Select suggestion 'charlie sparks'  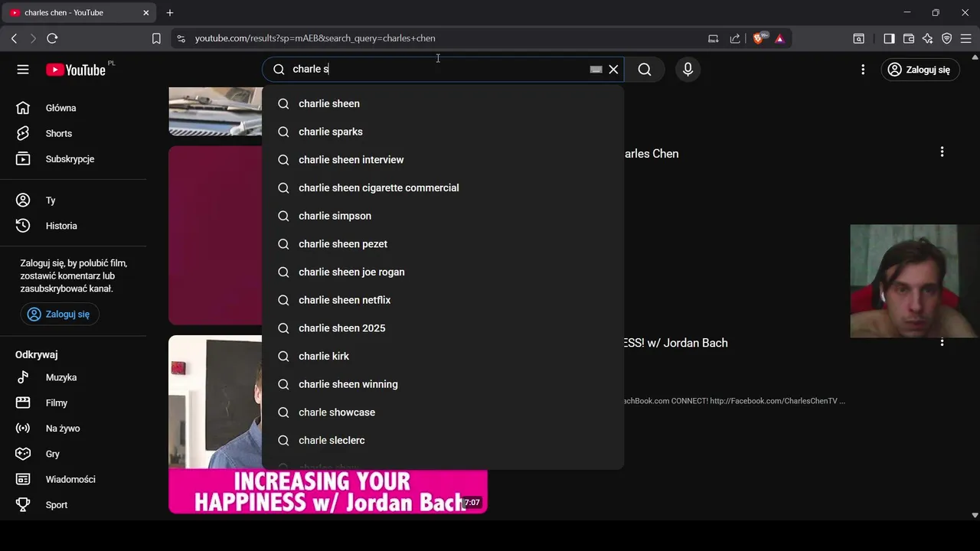443,132
